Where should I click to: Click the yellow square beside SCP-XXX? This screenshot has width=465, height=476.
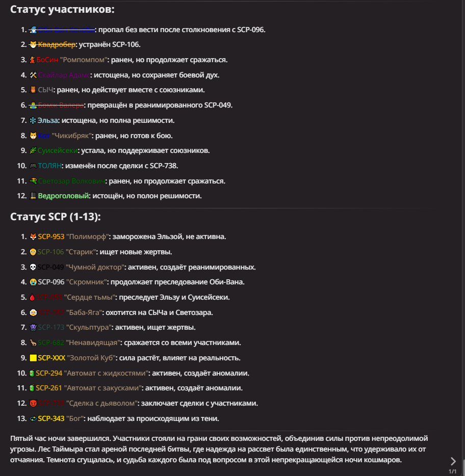(x=33, y=358)
